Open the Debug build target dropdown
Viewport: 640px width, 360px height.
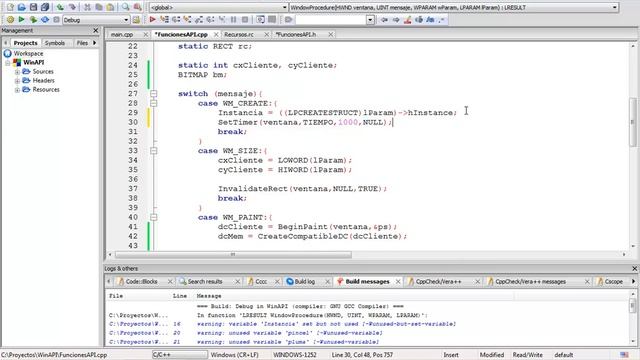pyautogui.click(x=96, y=20)
